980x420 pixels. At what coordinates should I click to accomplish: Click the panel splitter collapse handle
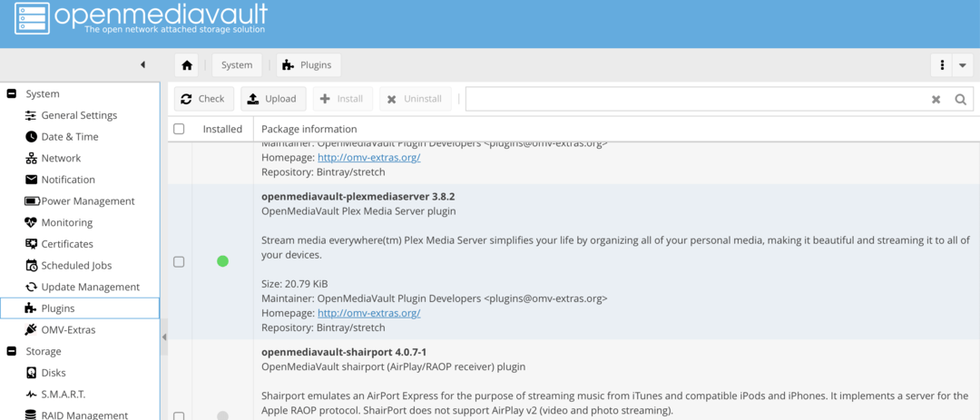pyautogui.click(x=164, y=337)
